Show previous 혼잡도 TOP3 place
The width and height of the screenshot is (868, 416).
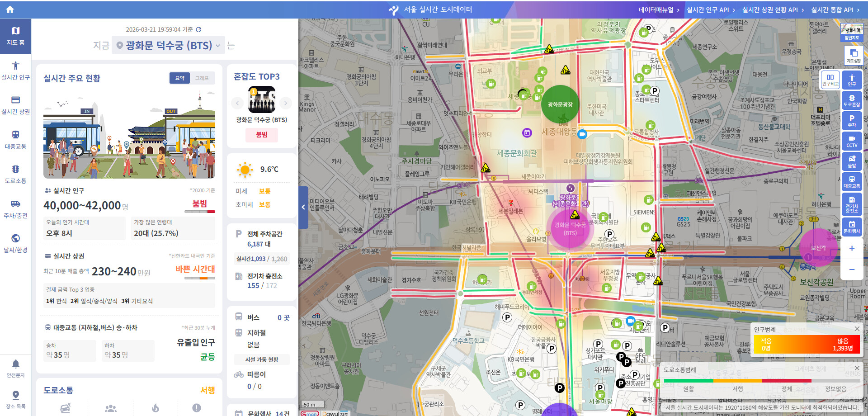[237, 103]
